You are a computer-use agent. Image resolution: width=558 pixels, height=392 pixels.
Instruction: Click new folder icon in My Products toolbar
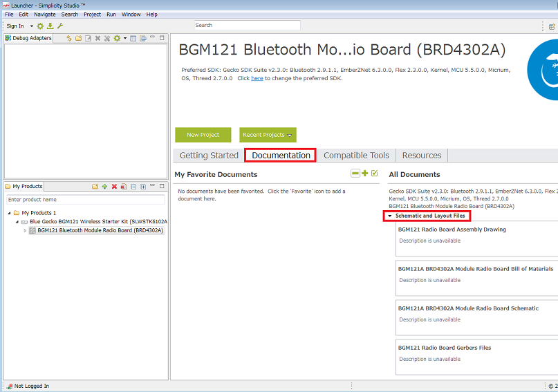(95, 187)
